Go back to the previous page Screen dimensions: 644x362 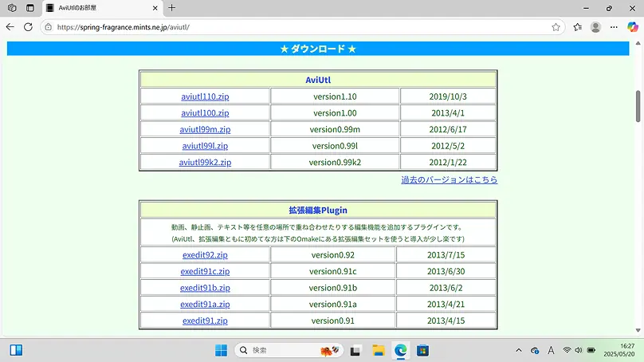click(x=10, y=27)
